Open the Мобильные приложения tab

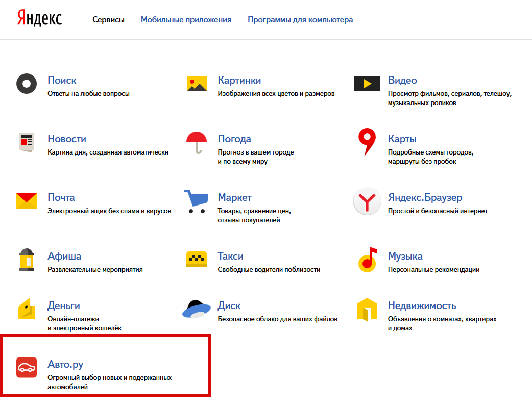(186, 20)
